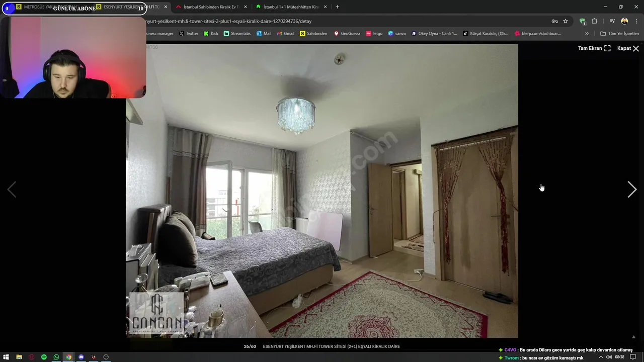Open the red circle app in taskbar
Screen dimensions: 644x362
pyautogui.click(x=31, y=357)
